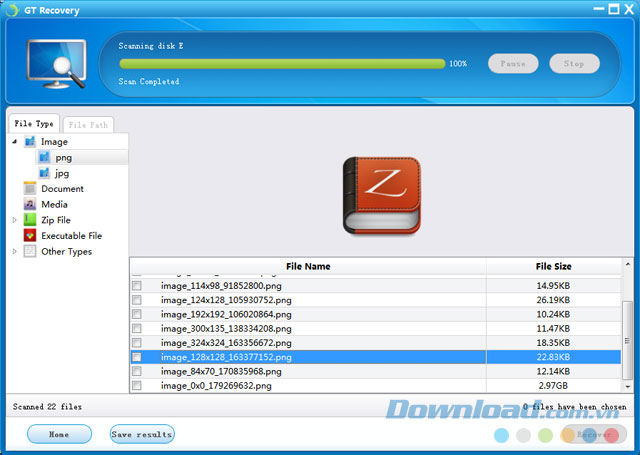Switch to the File Path tab
This screenshot has height=455, width=640.
tap(88, 125)
